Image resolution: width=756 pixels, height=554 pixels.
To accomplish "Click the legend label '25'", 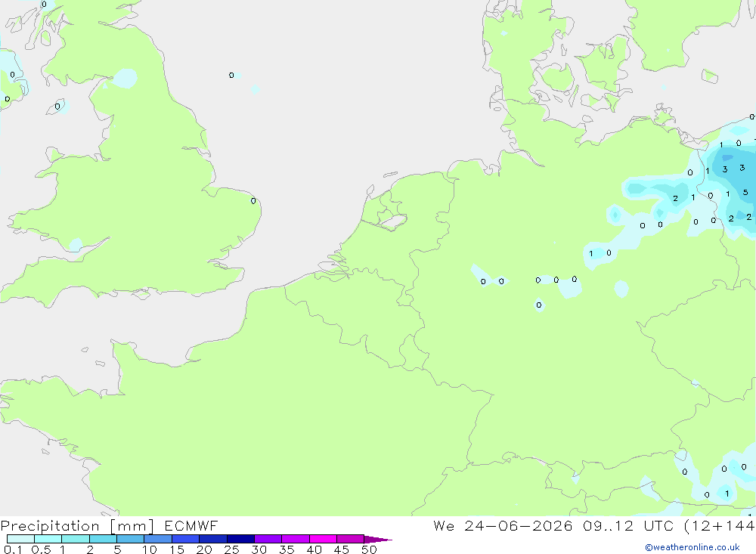I will click(x=232, y=549).
